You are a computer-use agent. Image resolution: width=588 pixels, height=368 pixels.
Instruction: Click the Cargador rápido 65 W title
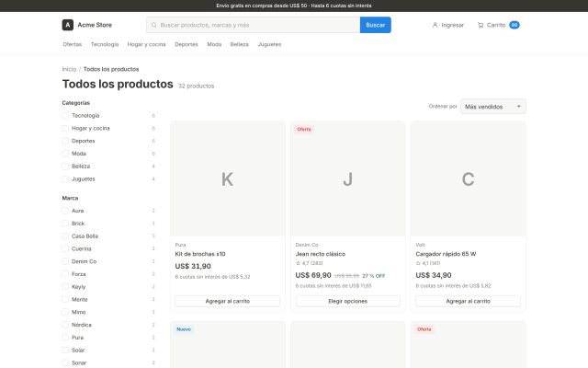(x=446, y=254)
